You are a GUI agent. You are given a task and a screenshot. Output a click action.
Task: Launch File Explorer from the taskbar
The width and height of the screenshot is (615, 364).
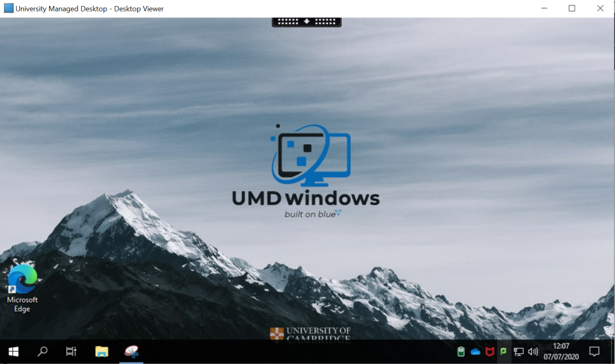pos(101,351)
